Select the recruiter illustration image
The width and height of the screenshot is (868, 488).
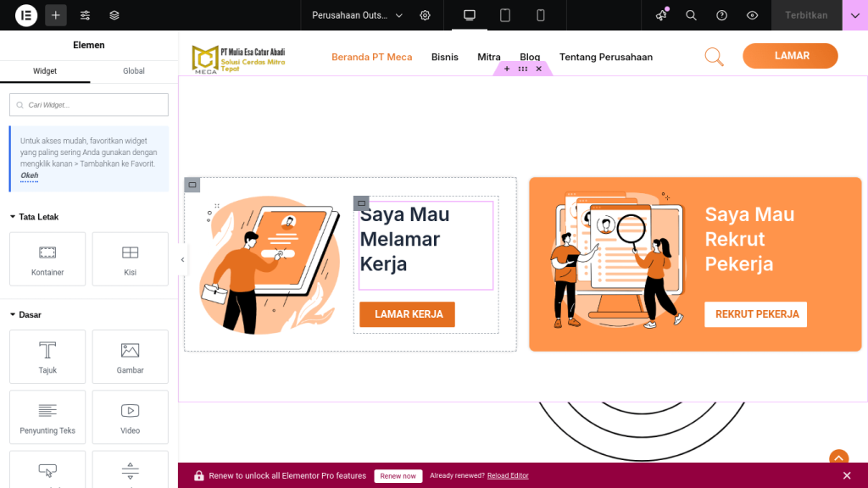(x=617, y=260)
